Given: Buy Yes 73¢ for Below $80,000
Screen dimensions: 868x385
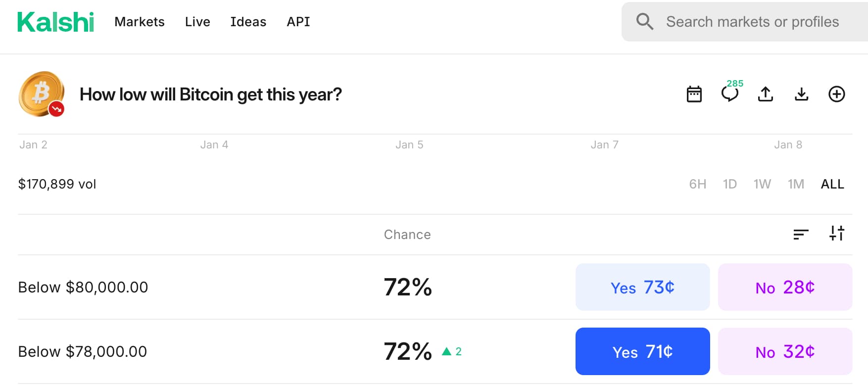Looking at the screenshot, I should tap(642, 287).
